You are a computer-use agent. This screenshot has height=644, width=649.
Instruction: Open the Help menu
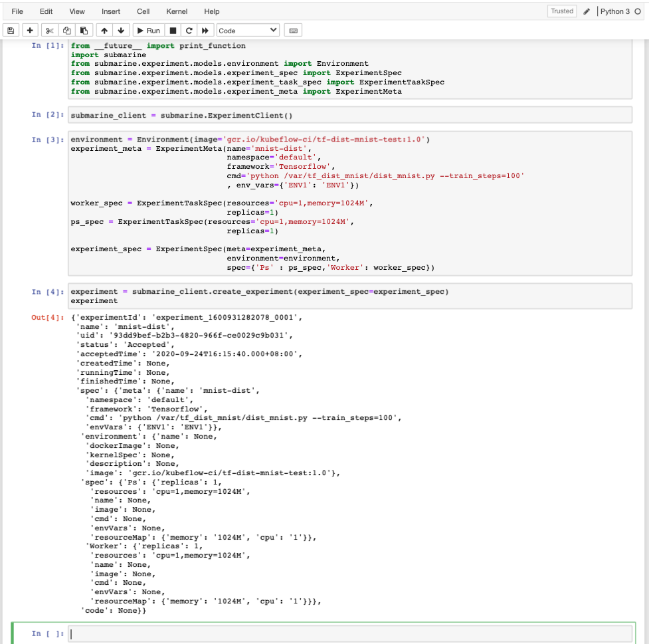tap(211, 11)
